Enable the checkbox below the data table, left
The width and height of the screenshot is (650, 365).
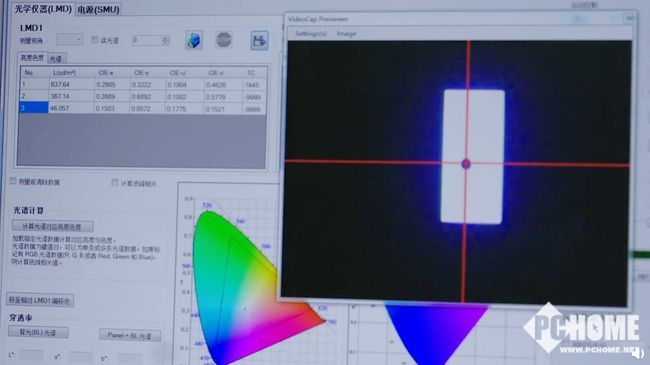pyautogui.click(x=14, y=181)
